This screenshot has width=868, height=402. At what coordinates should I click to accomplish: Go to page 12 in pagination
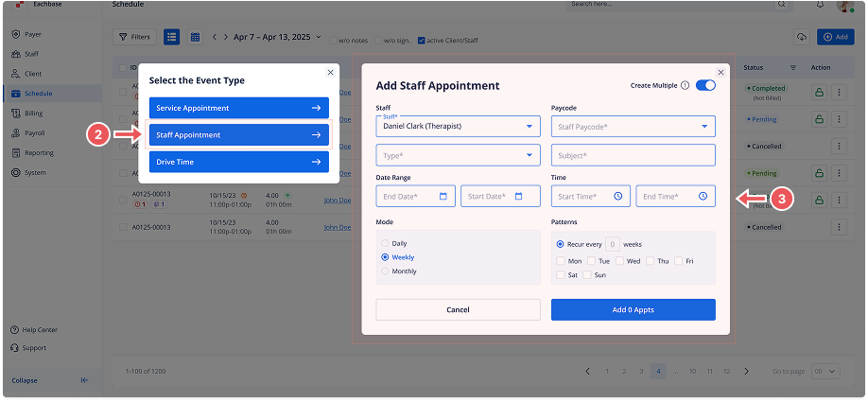pos(727,371)
